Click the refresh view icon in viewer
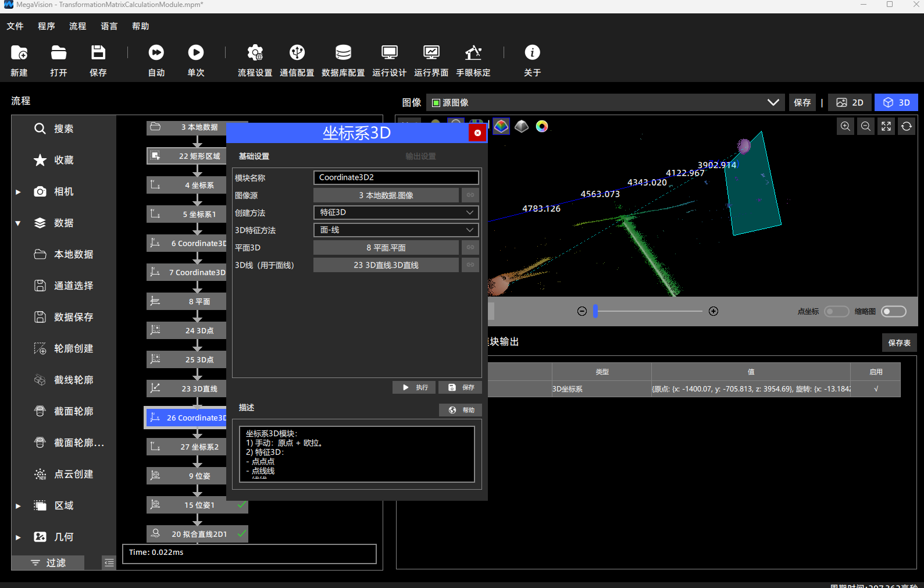 pos(907,126)
